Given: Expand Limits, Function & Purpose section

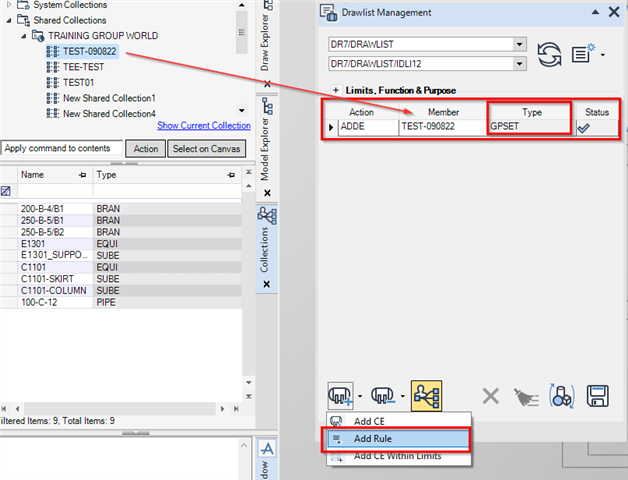Looking at the screenshot, I should 336,90.
